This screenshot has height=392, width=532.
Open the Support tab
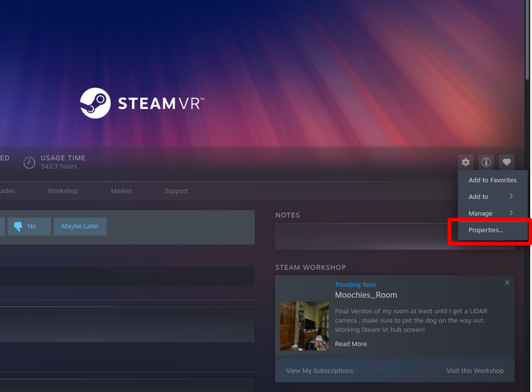pos(176,191)
